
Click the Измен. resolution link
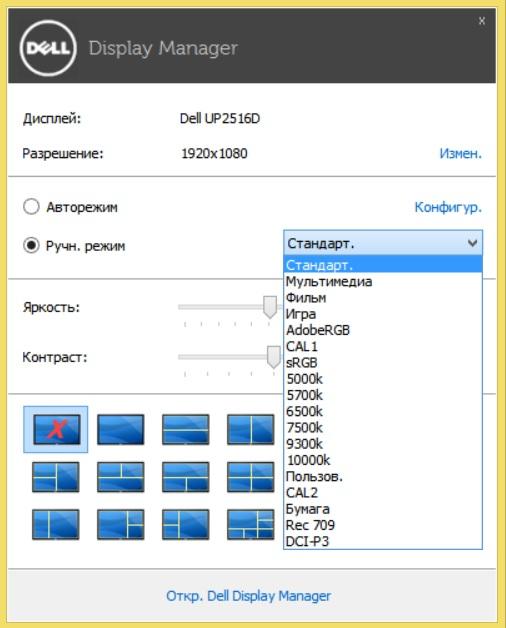pos(461,153)
